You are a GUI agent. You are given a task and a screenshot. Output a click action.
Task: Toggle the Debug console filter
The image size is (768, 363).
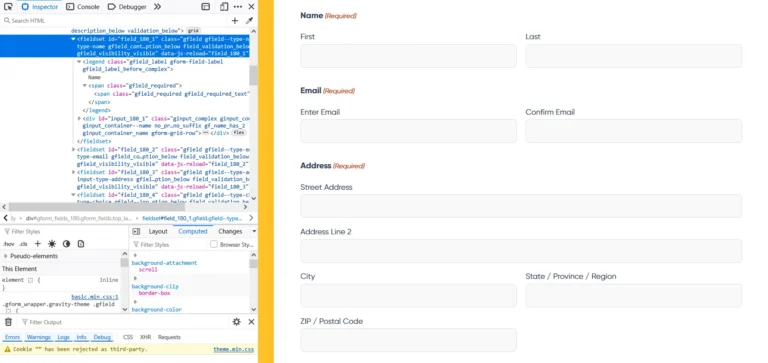pos(102,337)
